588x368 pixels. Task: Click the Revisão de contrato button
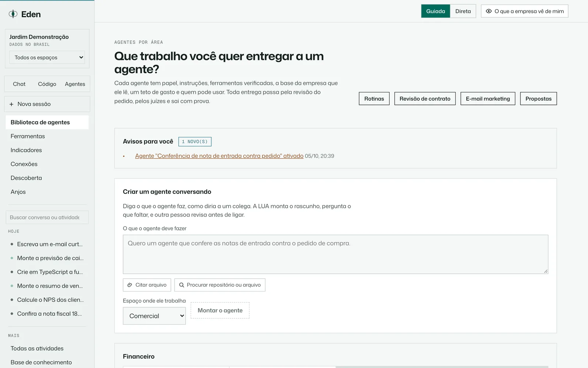click(425, 99)
